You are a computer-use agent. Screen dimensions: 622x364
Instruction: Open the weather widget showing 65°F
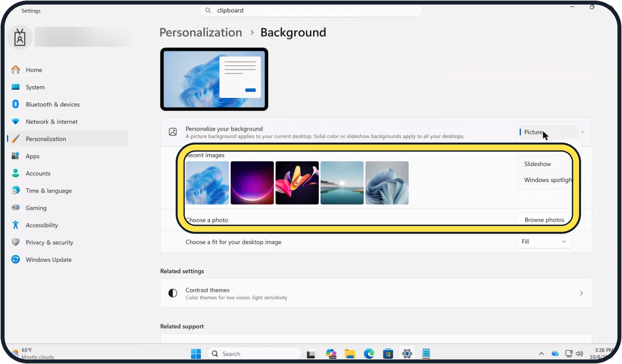33,353
